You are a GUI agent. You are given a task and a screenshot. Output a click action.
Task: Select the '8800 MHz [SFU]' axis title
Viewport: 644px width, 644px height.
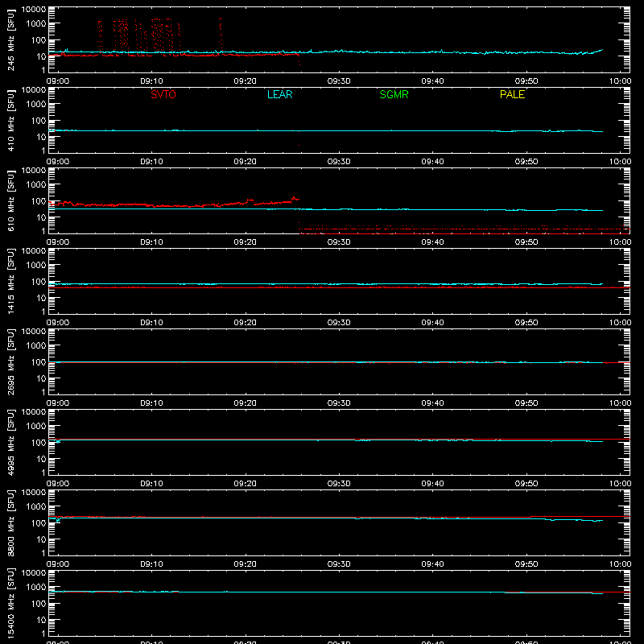[10, 522]
